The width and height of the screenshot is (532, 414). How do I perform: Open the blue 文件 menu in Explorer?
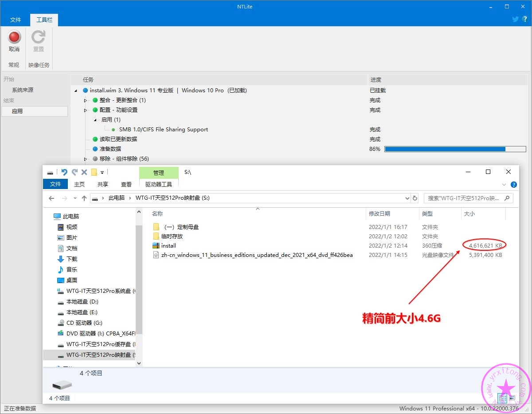[55, 184]
